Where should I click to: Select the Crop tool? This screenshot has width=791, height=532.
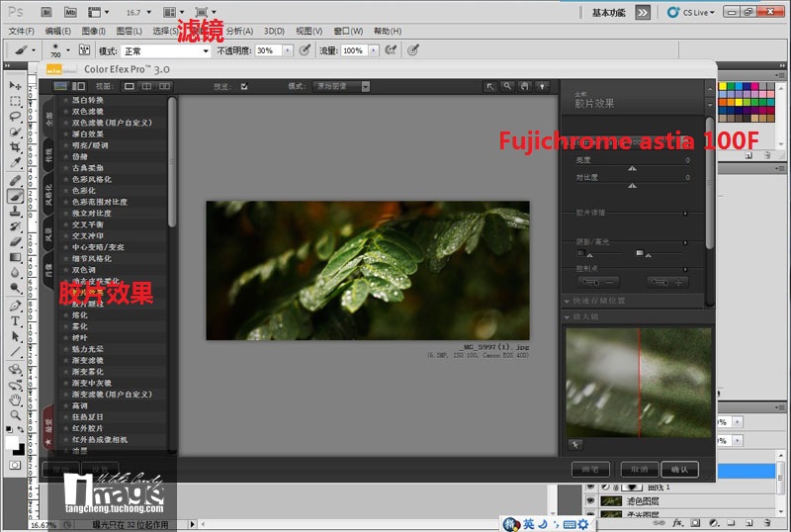coord(16,146)
